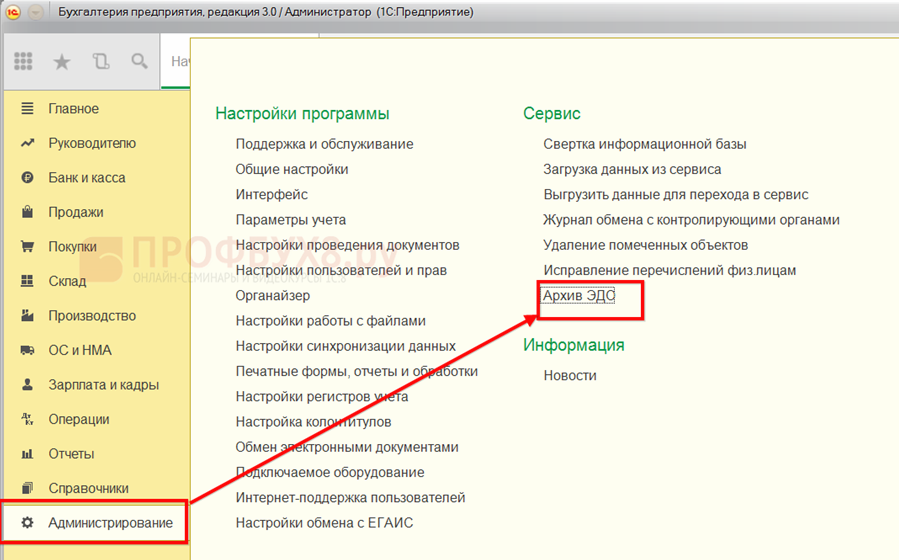Click Удаление помеченных объектов
The height and width of the screenshot is (560, 899).
645,245
